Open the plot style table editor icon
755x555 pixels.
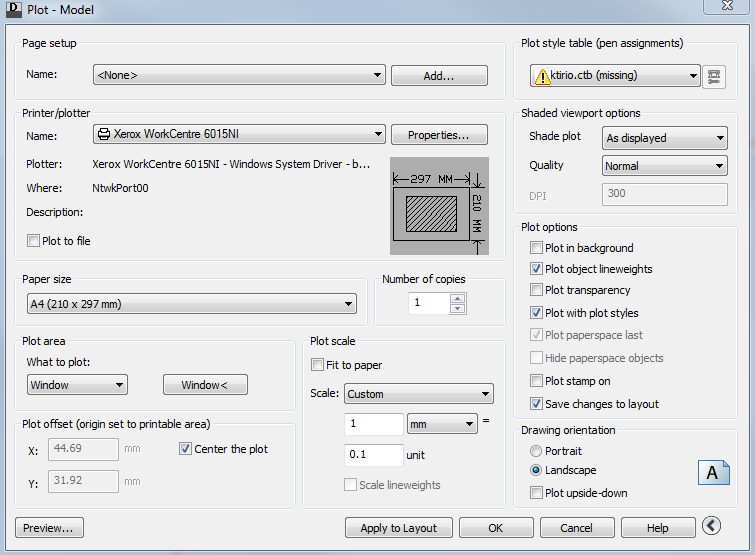(714, 76)
